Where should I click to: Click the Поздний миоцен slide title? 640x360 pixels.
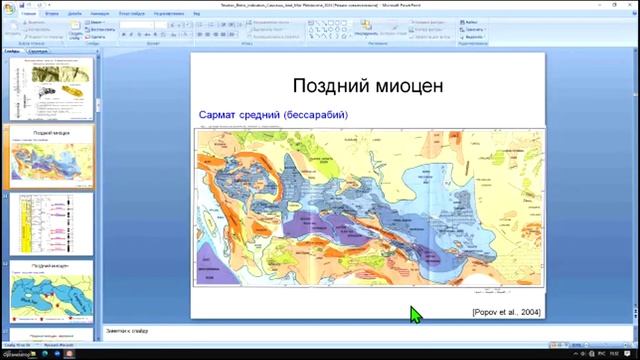[x=368, y=86]
